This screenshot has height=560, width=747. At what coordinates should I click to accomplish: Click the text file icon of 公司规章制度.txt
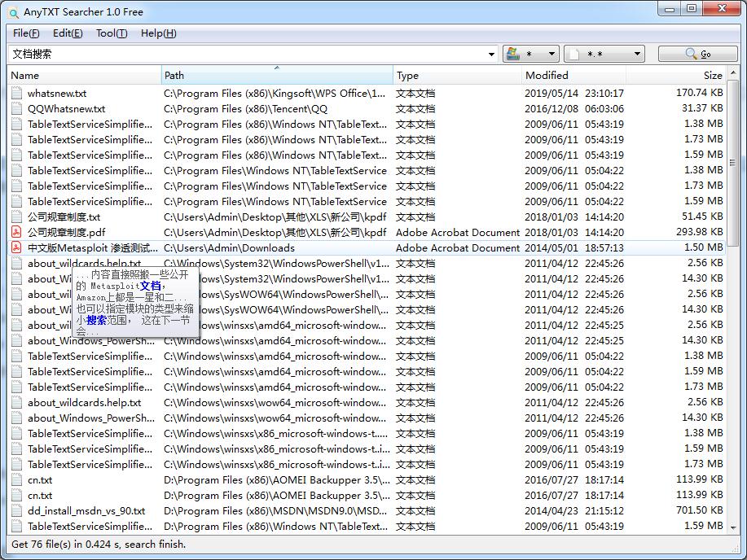pos(16,217)
